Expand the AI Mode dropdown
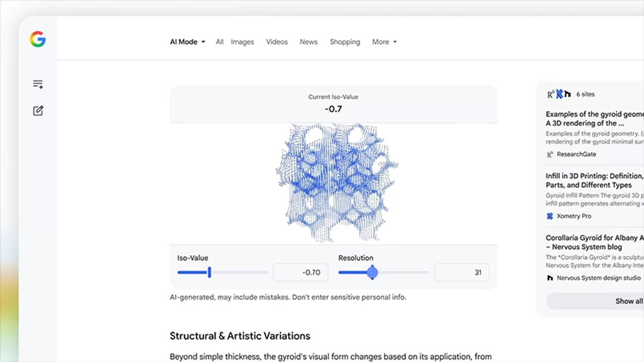 click(188, 42)
